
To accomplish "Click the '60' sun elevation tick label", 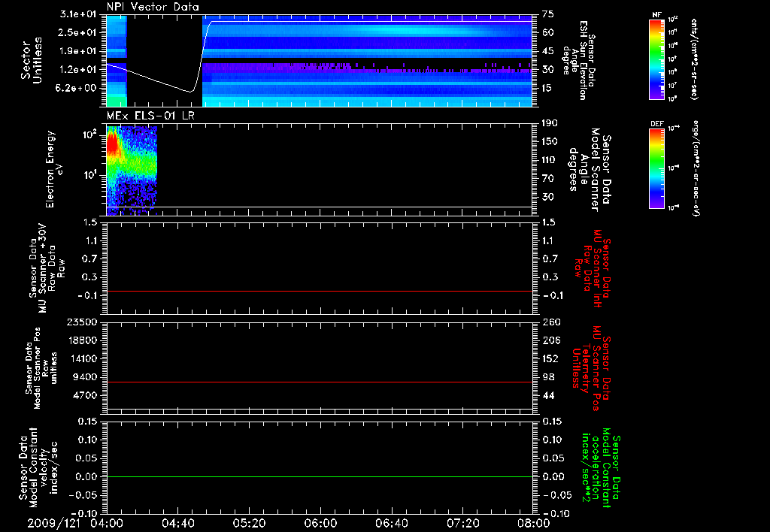I will point(548,32).
